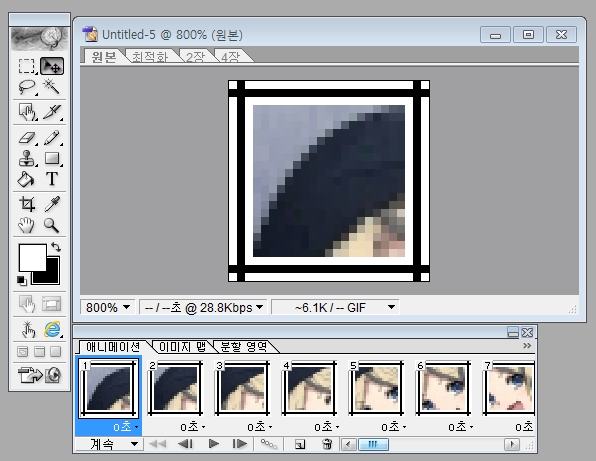Screen dimensions: 596x461
Task: Click the Preview in Internet Explorer icon
Action: (52, 329)
